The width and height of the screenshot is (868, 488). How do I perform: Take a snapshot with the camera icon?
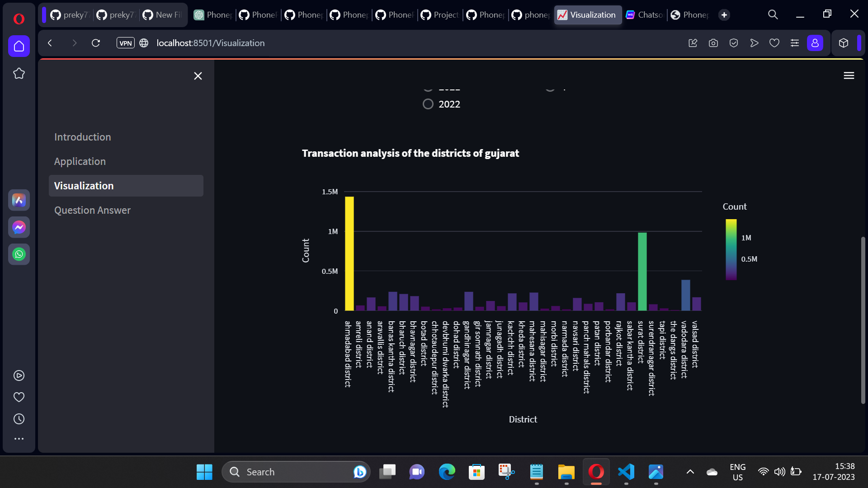click(x=713, y=43)
